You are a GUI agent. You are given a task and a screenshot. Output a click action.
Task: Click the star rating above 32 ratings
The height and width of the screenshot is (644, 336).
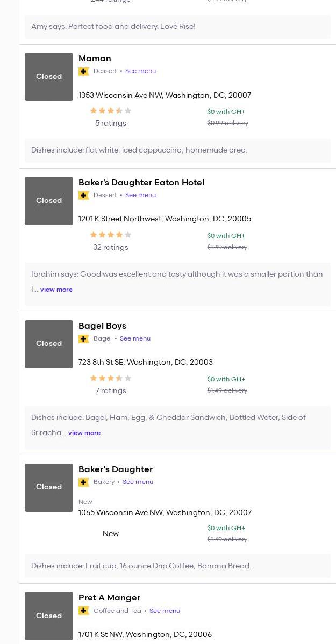[x=110, y=235]
